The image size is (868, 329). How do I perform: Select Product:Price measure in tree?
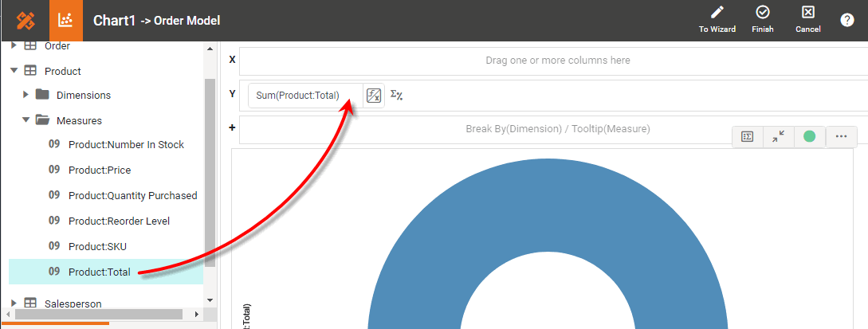click(99, 170)
